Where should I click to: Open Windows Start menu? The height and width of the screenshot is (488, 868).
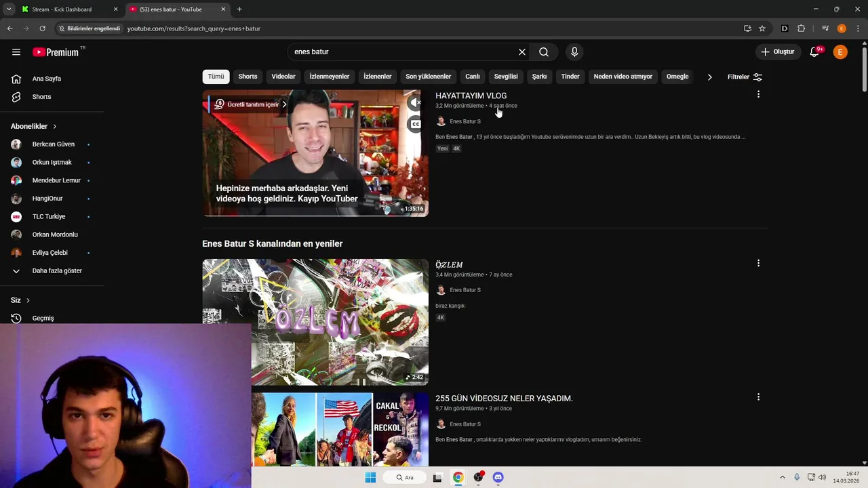(x=370, y=478)
